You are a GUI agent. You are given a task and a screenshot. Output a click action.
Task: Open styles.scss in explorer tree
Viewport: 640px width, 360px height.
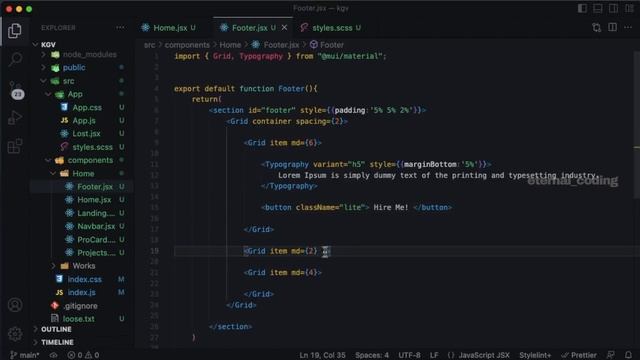[x=92, y=147]
